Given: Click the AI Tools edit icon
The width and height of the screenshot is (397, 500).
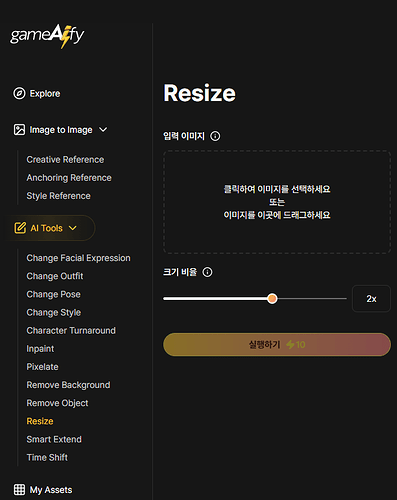Looking at the screenshot, I should point(20,228).
